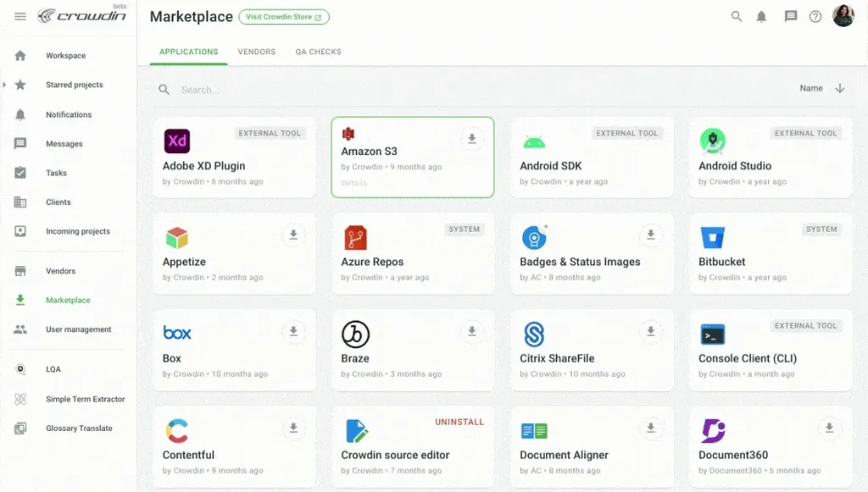
Task: Uninstall the Crowdin source editor app
Action: click(459, 421)
